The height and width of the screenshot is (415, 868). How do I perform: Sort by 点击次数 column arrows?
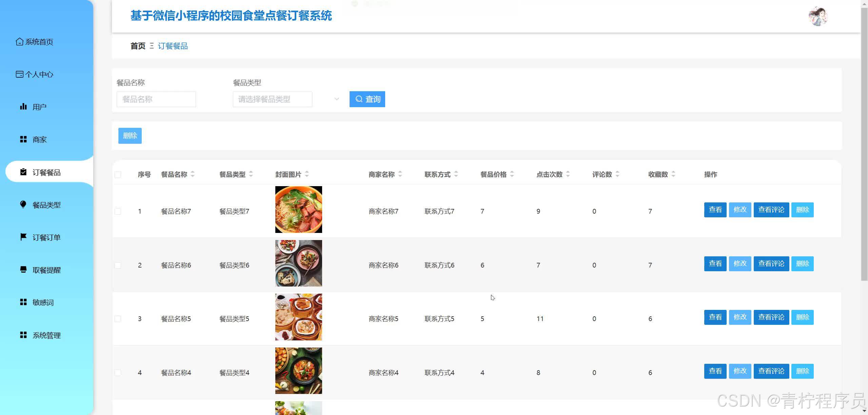click(x=568, y=174)
